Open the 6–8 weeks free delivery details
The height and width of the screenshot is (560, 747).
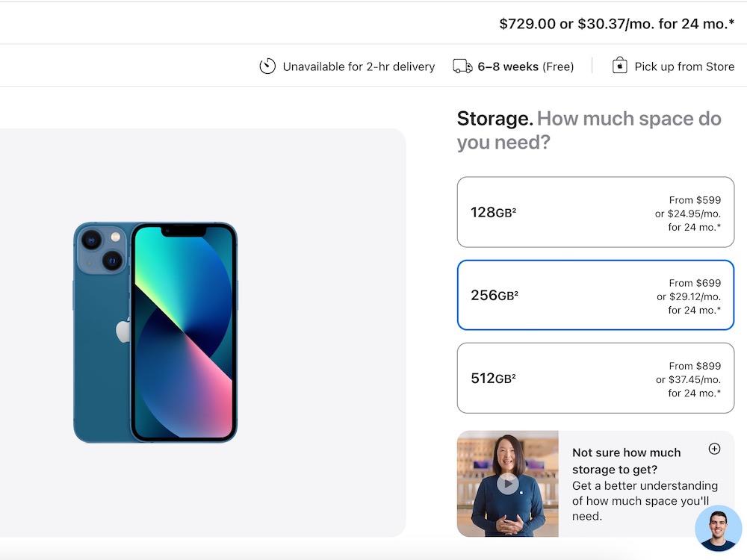coord(526,66)
